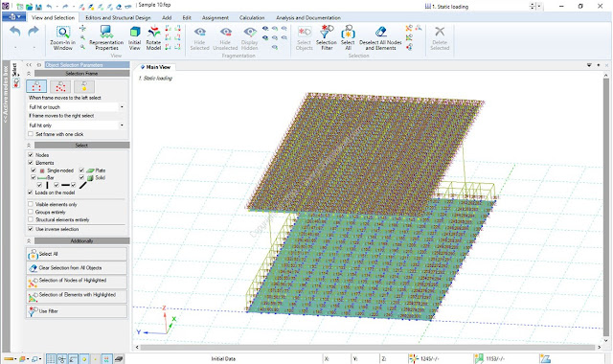Collapse panel with double-chevron button
Image resolution: width=613 pixels, height=364 pixels.
click(29, 65)
